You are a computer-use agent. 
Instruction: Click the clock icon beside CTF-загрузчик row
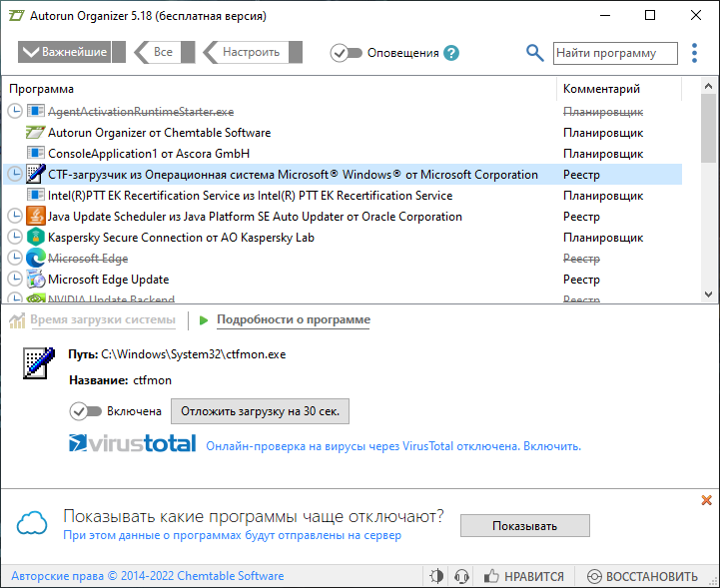[15, 174]
